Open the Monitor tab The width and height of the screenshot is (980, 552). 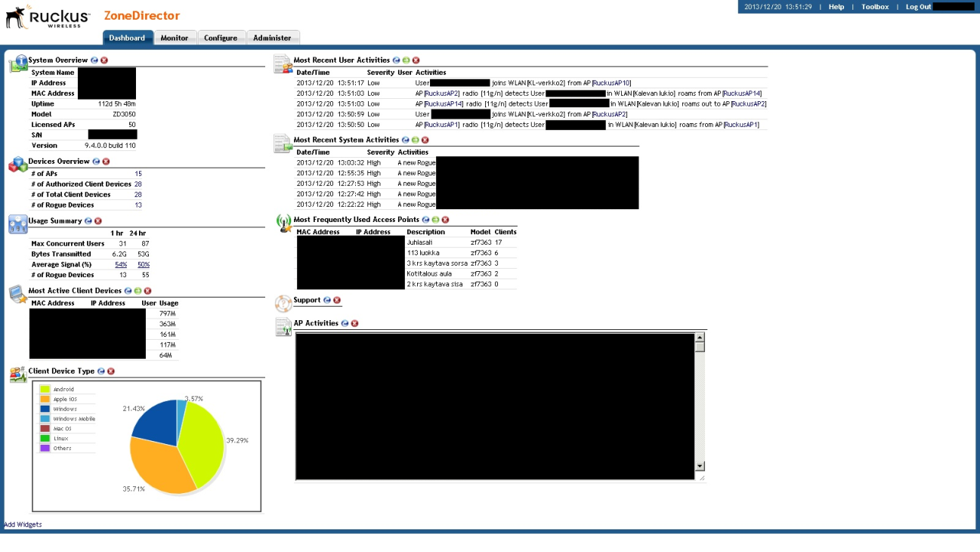[x=175, y=38]
